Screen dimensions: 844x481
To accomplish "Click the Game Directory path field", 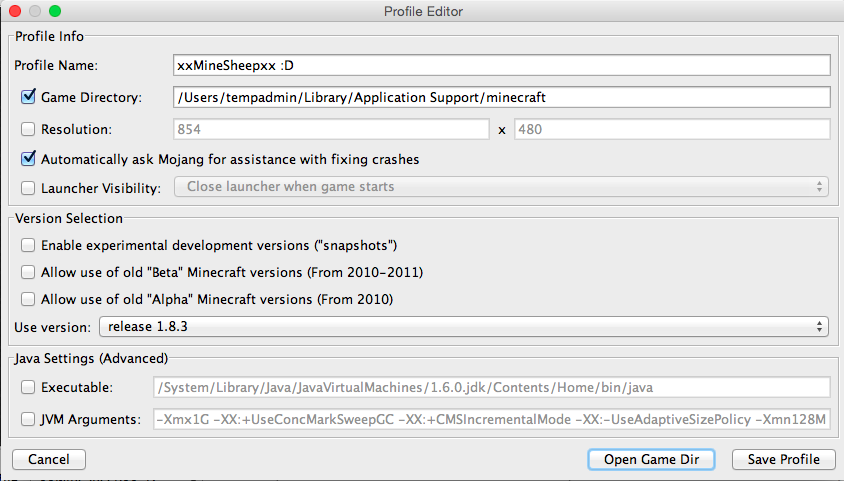I will 501,98.
